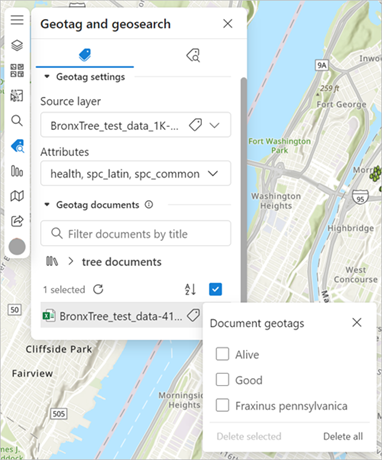Close the Geotag and geosearch panel
This screenshot has width=382, height=460.
point(228,24)
